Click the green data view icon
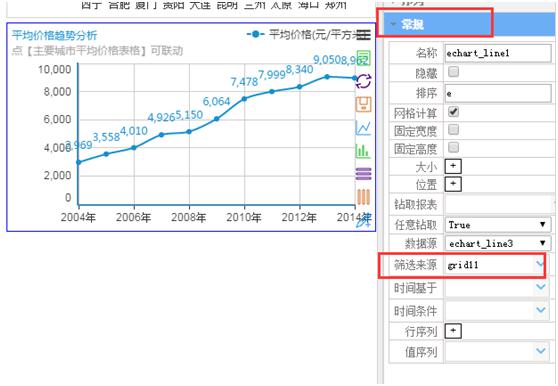This screenshot has height=386, width=558. [363, 58]
